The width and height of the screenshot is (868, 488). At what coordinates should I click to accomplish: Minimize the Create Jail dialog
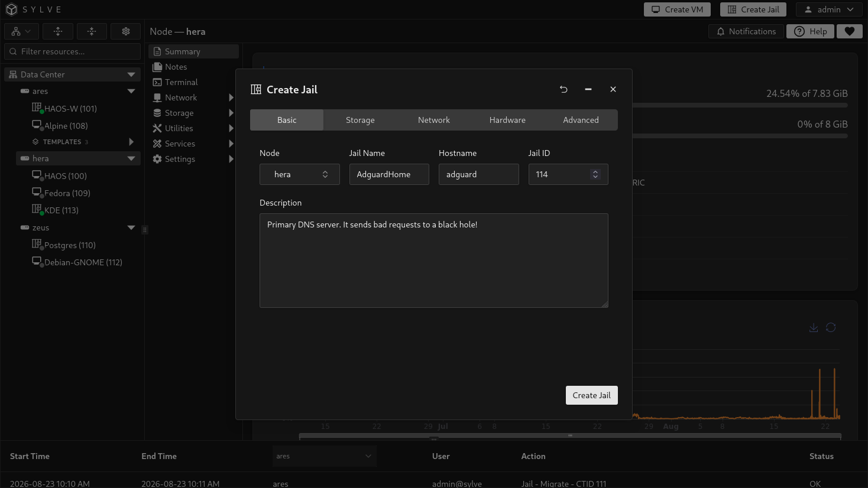[588, 89]
